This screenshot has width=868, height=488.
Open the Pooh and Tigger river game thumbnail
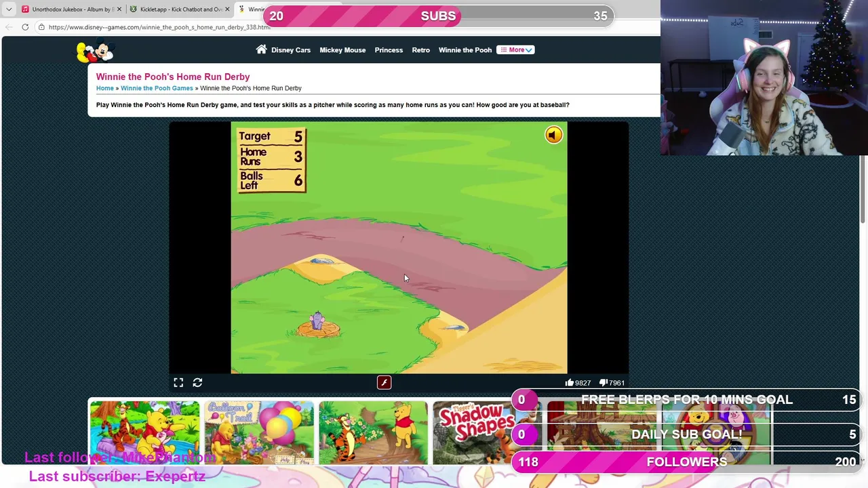point(144,432)
